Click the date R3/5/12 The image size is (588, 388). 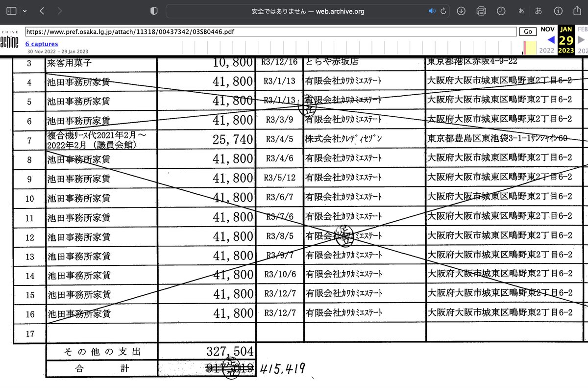[x=279, y=178]
